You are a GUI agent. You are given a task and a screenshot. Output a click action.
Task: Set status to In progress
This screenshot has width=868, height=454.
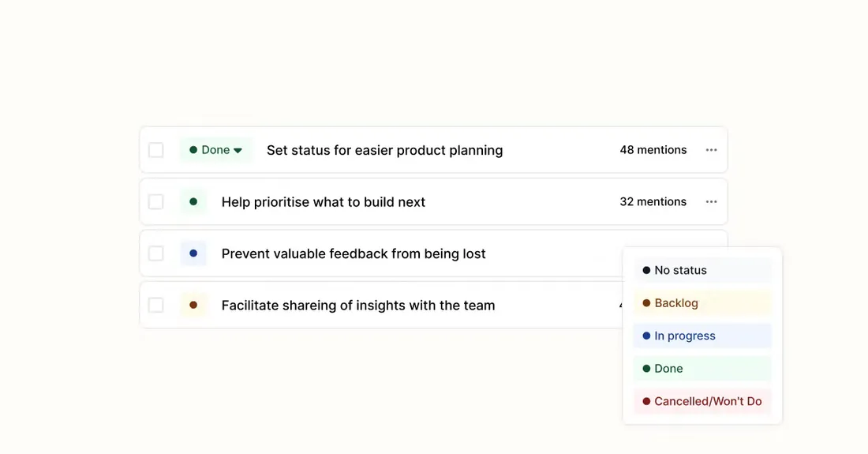coord(702,336)
